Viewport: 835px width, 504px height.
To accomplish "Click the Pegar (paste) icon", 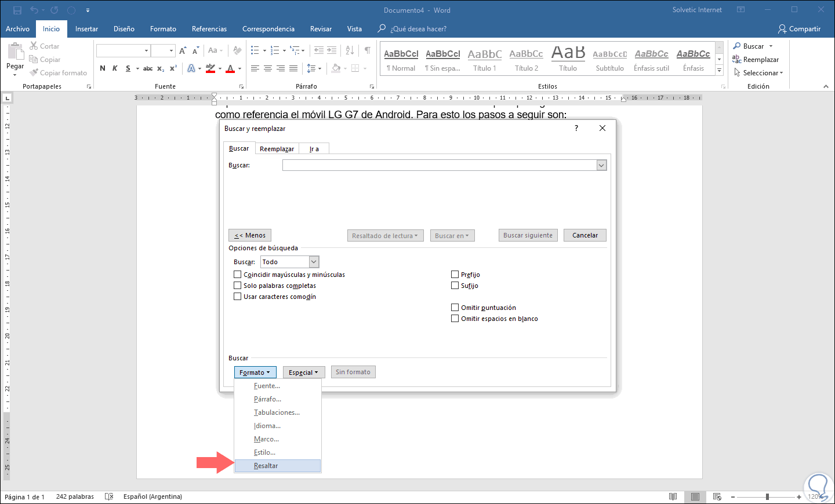I will click(x=15, y=52).
